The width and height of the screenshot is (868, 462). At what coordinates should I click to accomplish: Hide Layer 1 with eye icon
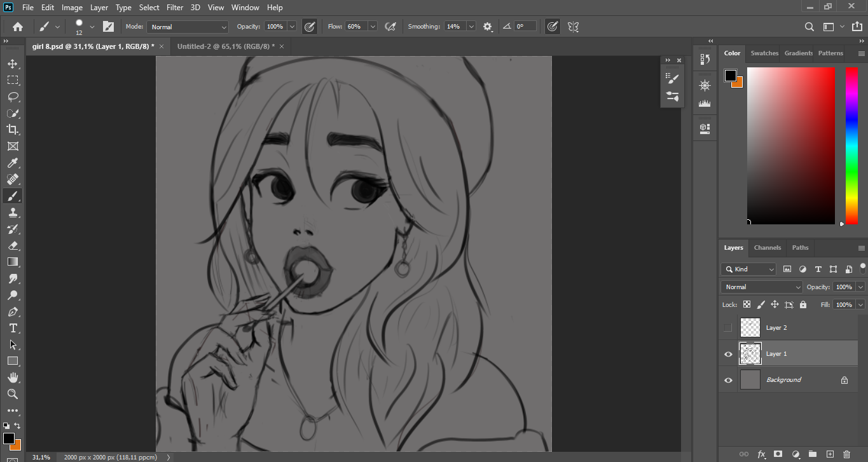point(728,354)
